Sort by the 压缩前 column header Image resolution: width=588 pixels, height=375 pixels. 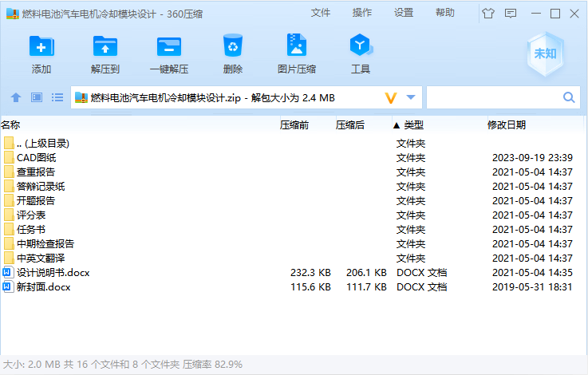294,125
